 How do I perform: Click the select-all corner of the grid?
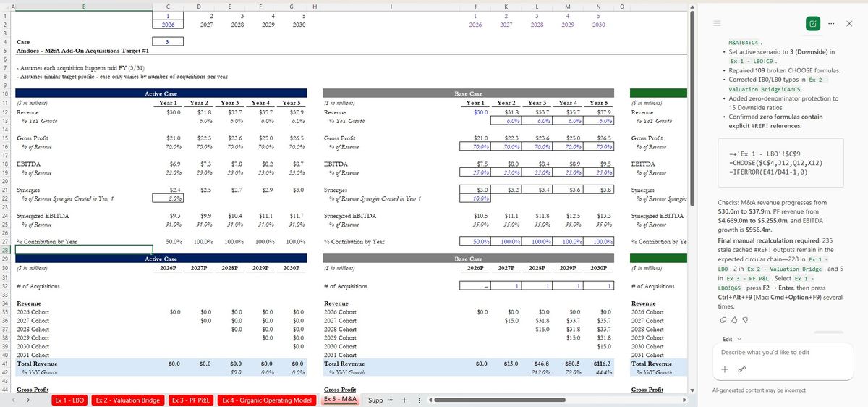pos(7,6)
